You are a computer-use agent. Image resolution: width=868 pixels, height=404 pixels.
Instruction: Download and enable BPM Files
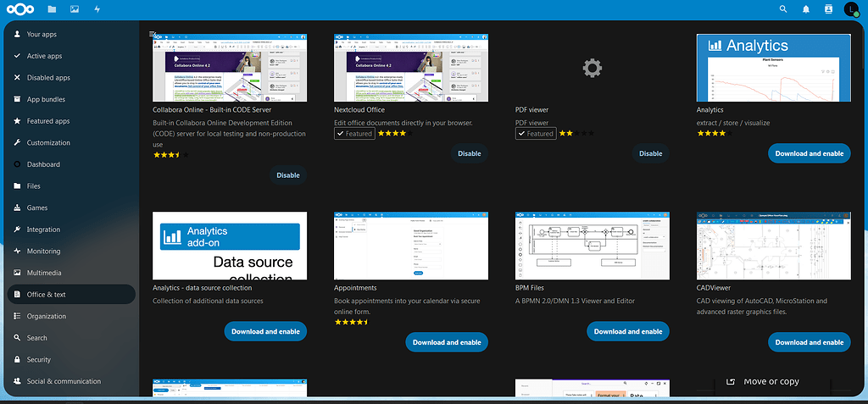[628, 331]
